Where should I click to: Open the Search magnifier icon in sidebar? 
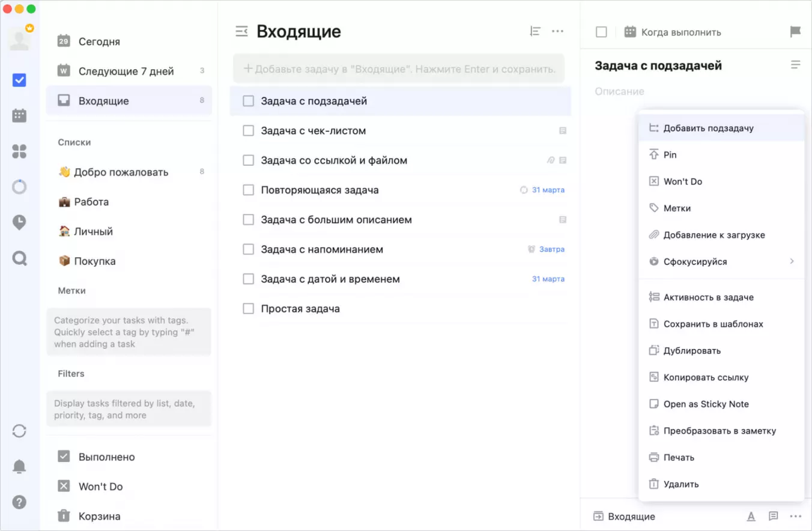[x=19, y=258]
